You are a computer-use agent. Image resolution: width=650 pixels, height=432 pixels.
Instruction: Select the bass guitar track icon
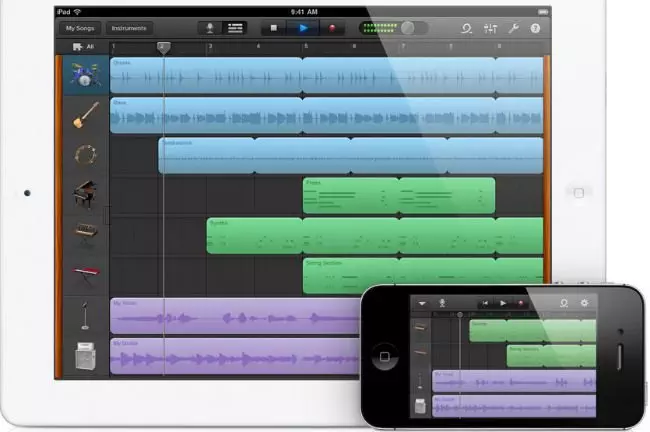coord(86,115)
